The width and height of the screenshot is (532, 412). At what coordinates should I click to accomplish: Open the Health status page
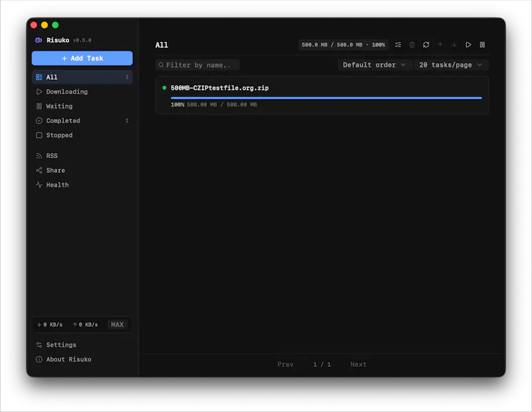pos(82,185)
